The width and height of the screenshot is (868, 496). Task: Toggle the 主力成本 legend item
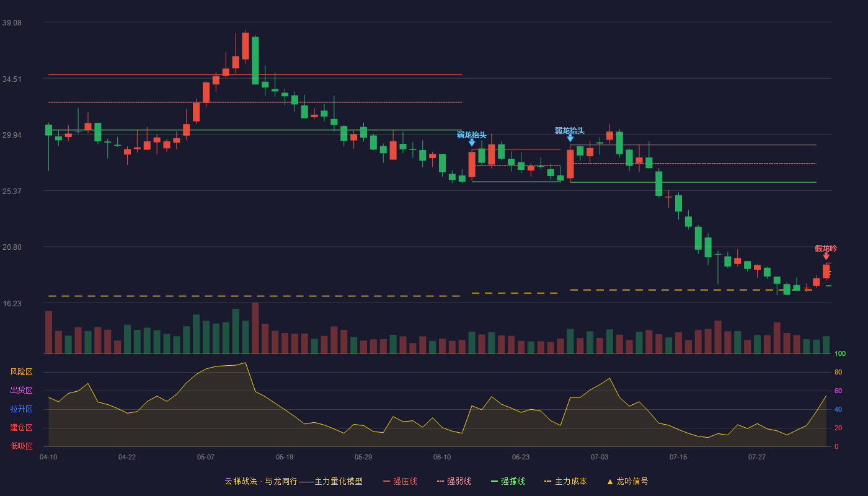point(565,481)
